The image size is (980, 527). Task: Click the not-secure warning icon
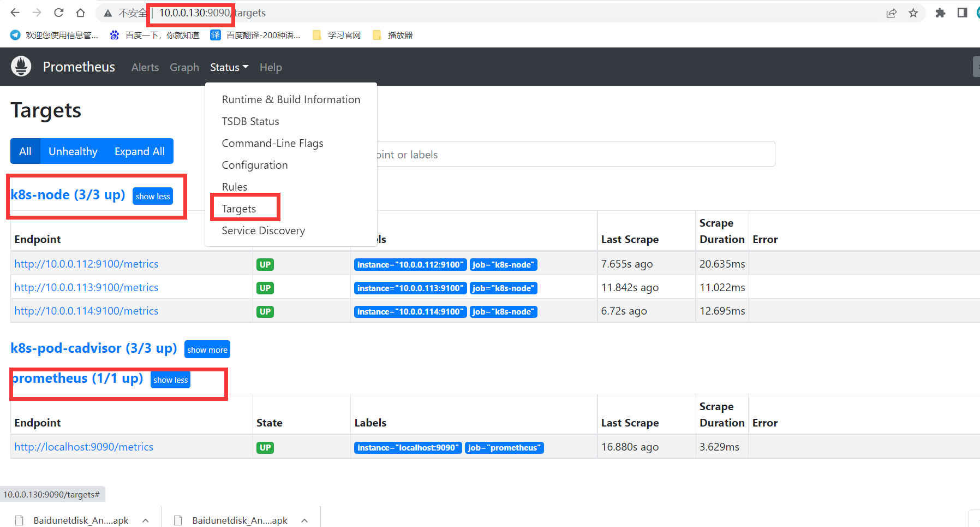[108, 13]
